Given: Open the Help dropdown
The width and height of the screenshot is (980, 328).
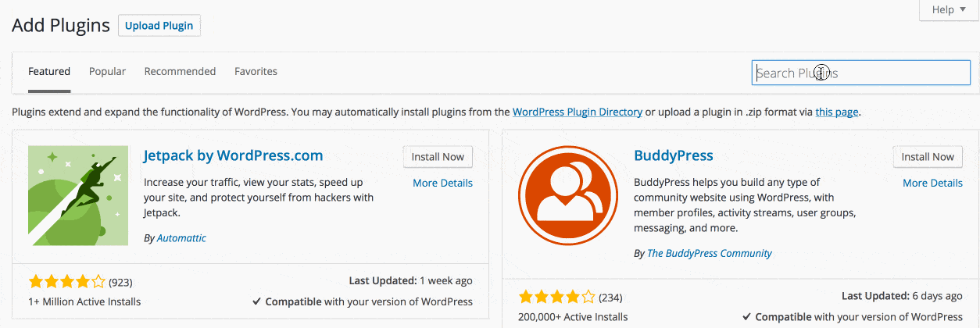Looking at the screenshot, I should pos(949,10).
